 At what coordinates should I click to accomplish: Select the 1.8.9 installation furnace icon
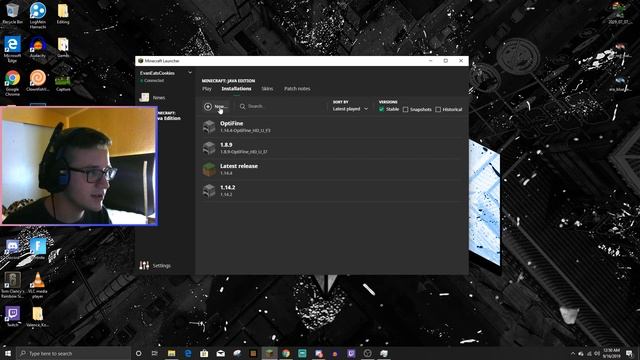pyautogui.click(x=209, y=148)
